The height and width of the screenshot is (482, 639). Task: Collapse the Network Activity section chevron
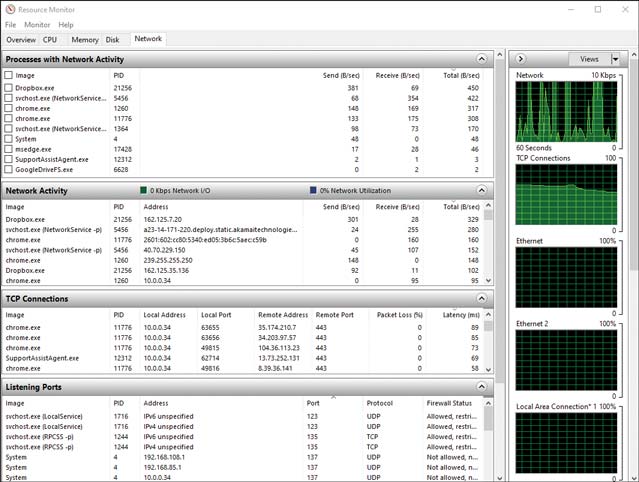point(481,190)
